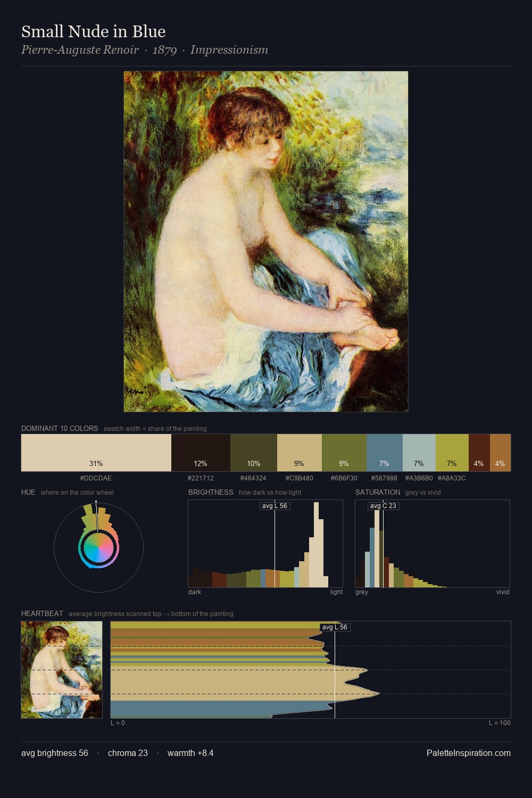Click hex code text '#587988'
532x798 pixels.
click(x=384, y=478)
